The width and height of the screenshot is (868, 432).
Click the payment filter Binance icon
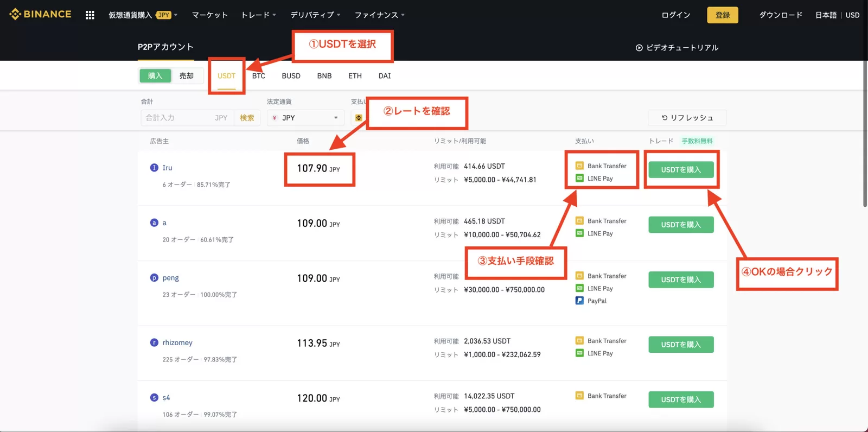[359, 118]
